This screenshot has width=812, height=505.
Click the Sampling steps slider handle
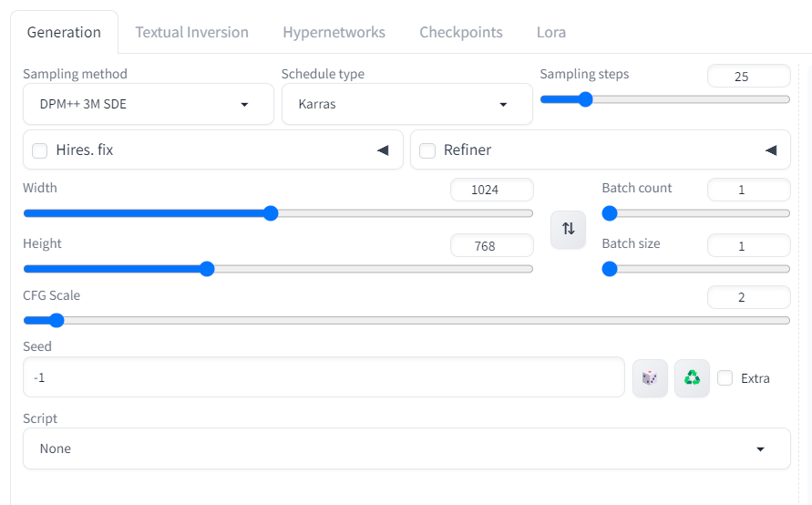585,99
